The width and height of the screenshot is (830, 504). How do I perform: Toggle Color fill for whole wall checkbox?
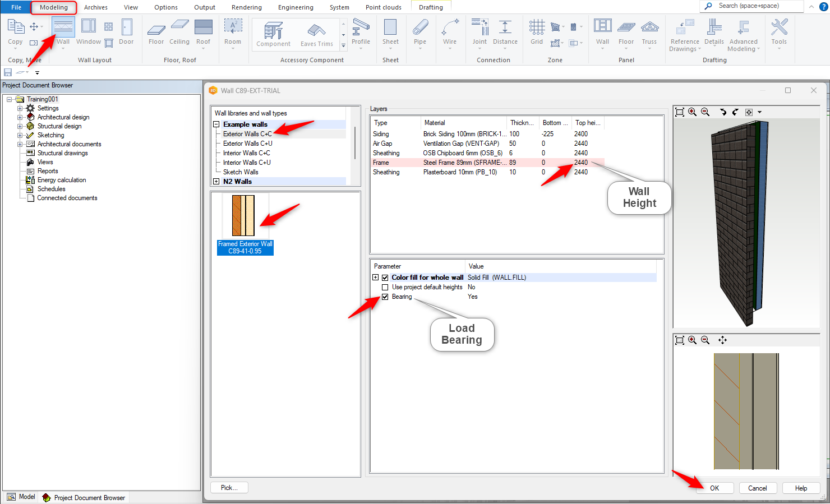385,278
